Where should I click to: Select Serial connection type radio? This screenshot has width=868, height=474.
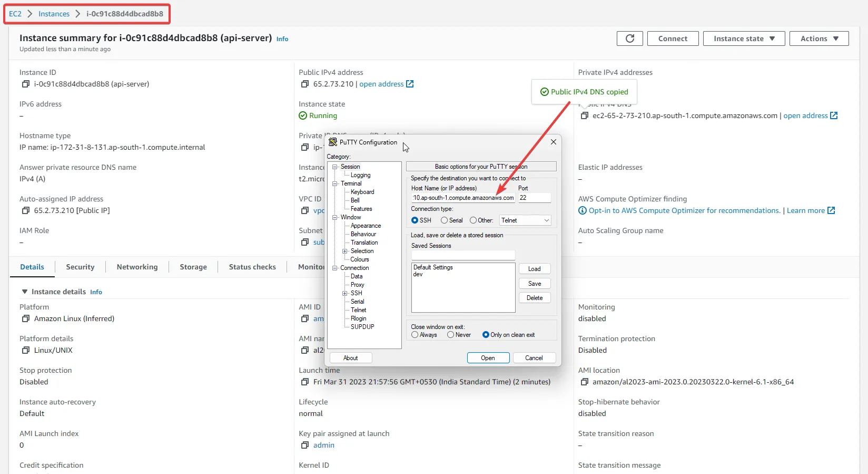[x=445, y=220]
